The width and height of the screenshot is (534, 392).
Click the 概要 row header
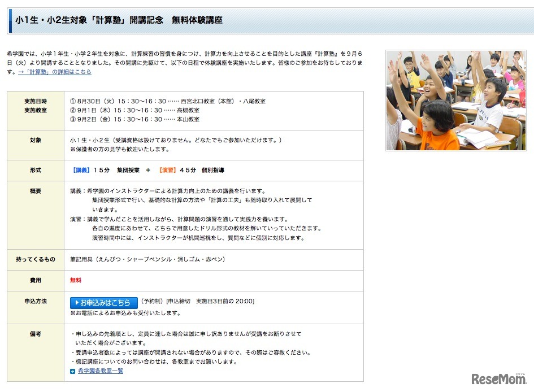pyautogui.click(x=35, y=190)
